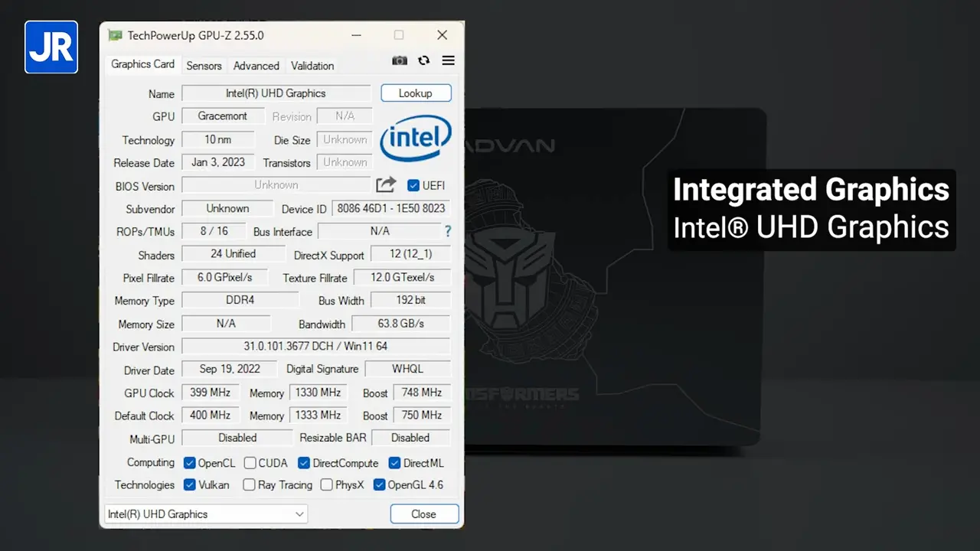Viewport: 980px width, 551px height.
Task: Click the Memory Size N/A value
Action: (226, 323)
